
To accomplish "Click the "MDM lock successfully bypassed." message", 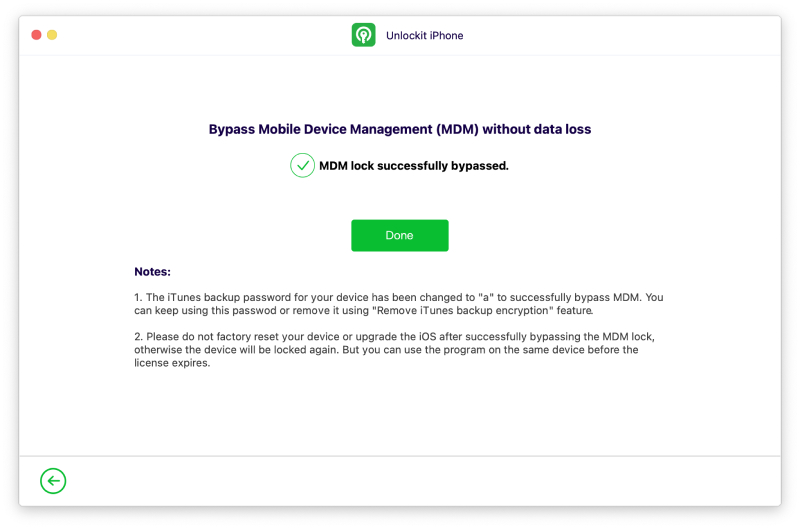I will [414, 166].
